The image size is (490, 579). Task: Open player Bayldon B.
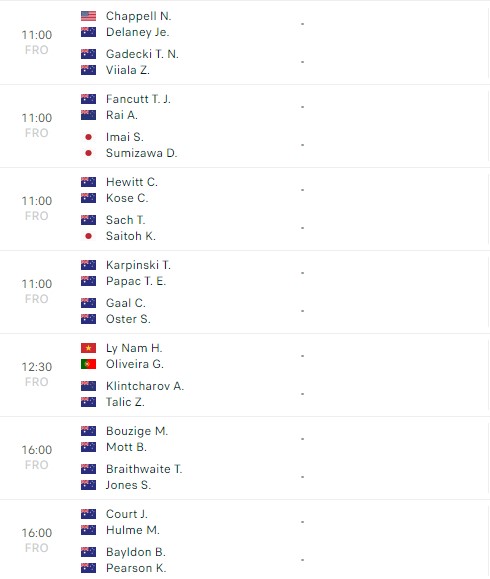coord(136,552)
